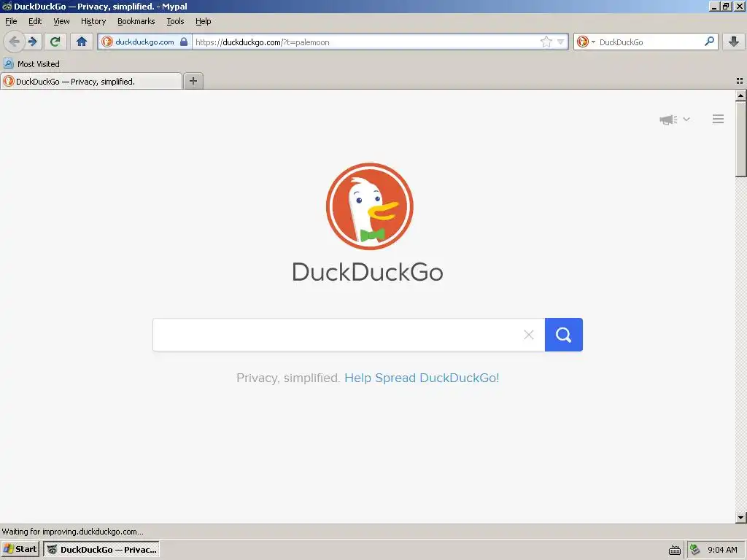The height and width of the screenshot is (560, 747).
Task: Open search engine selector dropdown
Action: coord(585,42)
